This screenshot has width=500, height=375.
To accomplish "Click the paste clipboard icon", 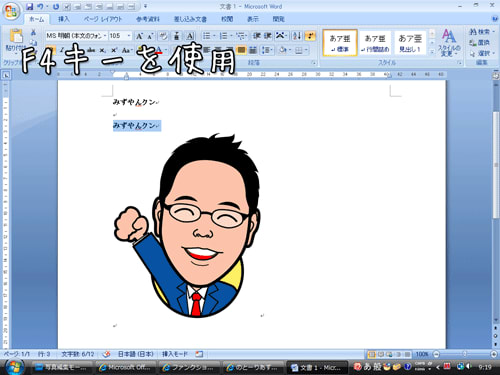I will (15, 36).
